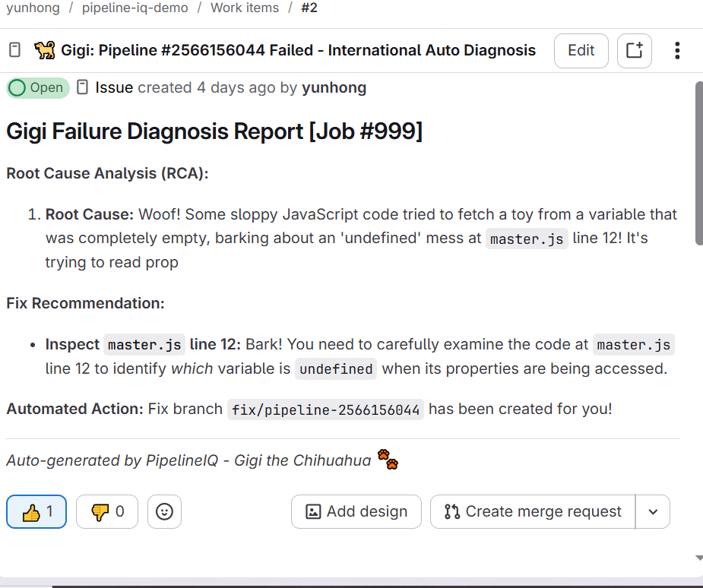The width and height of the screenshot is (703, 588).
Task: Click the green Open status badge
Action: pyautogui.click(x=38, y=87)
